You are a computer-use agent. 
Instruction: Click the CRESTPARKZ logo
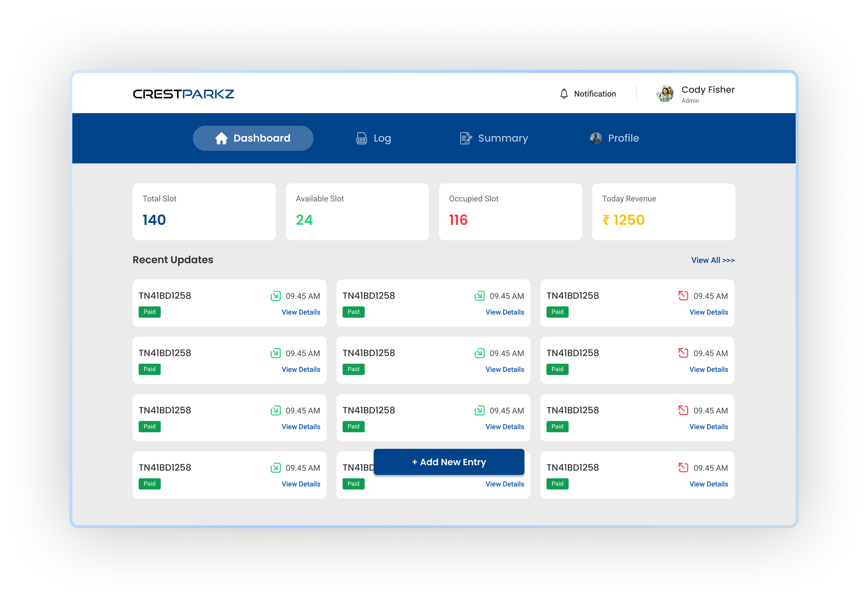click(183, 94)
